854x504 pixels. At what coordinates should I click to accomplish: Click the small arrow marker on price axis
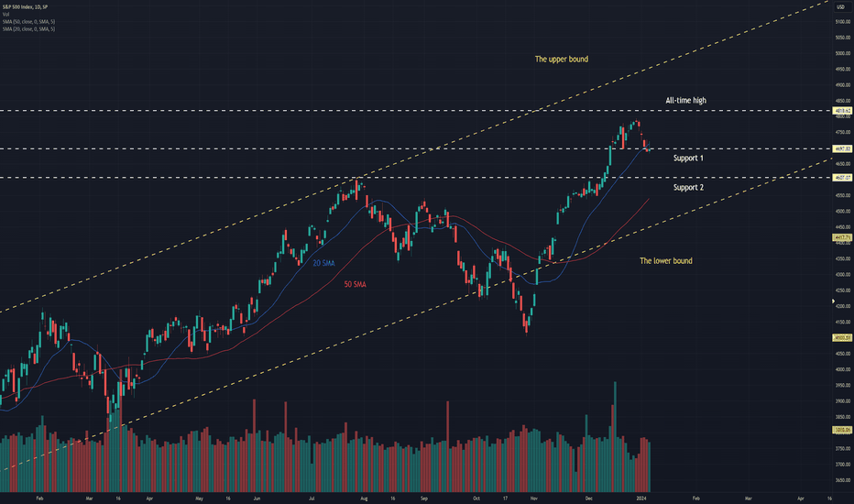pos(833,301)
